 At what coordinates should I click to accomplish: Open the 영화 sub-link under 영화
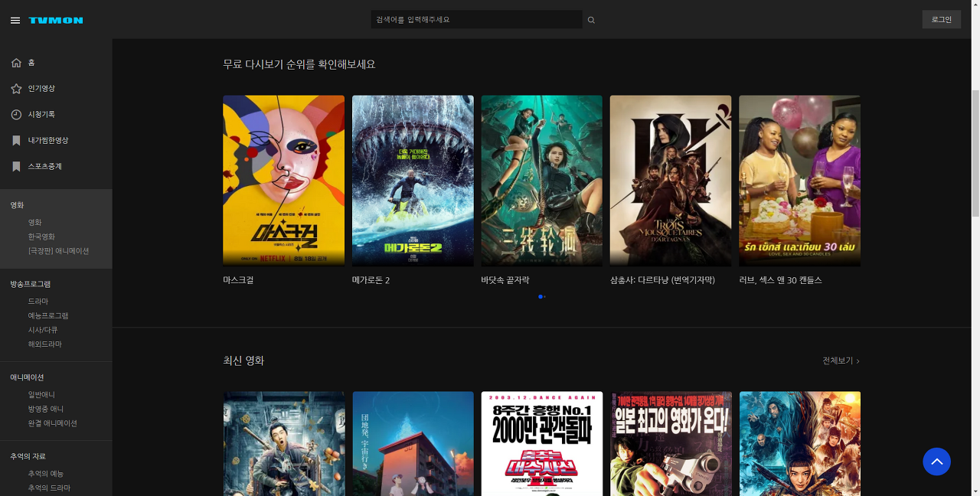click(34, 223)
